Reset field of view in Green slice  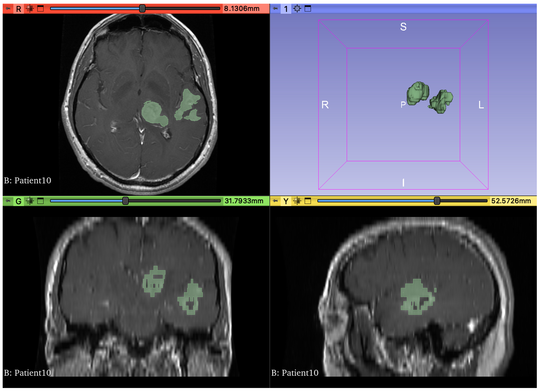[30, 201]
